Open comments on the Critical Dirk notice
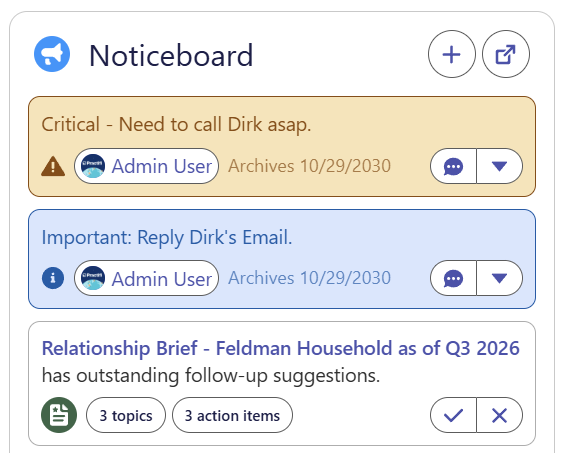This screenshot has height=453, width=566. point(453,166)
